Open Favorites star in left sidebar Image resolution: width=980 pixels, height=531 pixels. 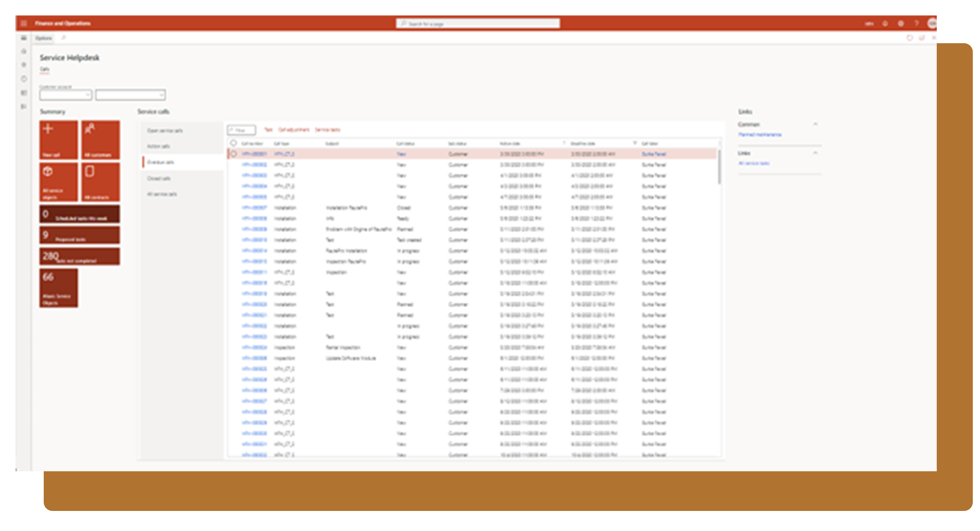[24, 65]
